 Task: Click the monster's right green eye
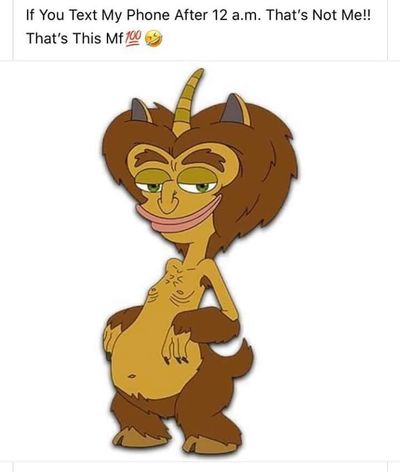coord(202,187)
